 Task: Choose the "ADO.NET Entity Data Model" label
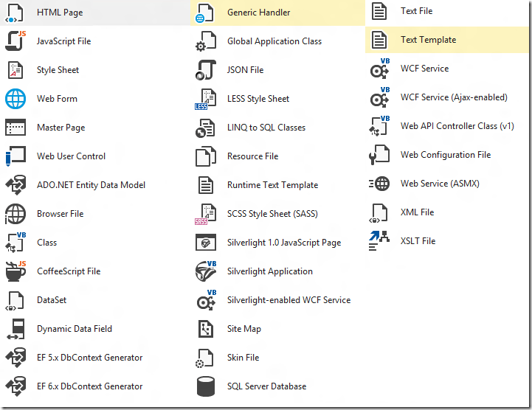click(91, 185)
